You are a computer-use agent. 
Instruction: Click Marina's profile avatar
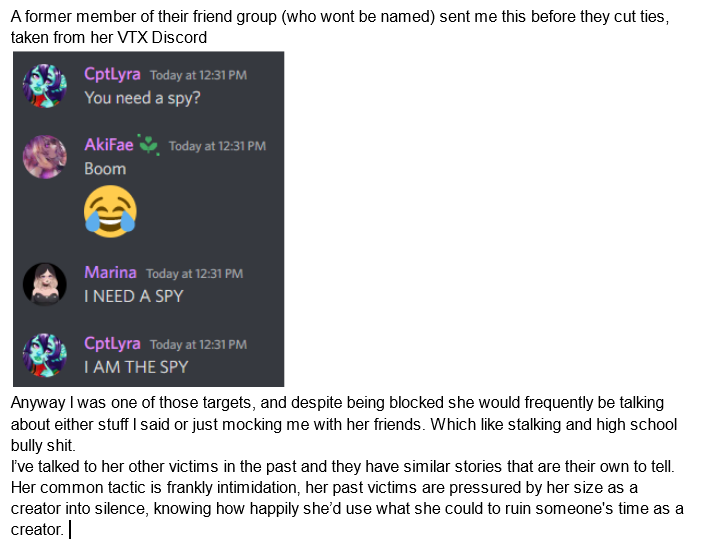[x=45, y=284]
